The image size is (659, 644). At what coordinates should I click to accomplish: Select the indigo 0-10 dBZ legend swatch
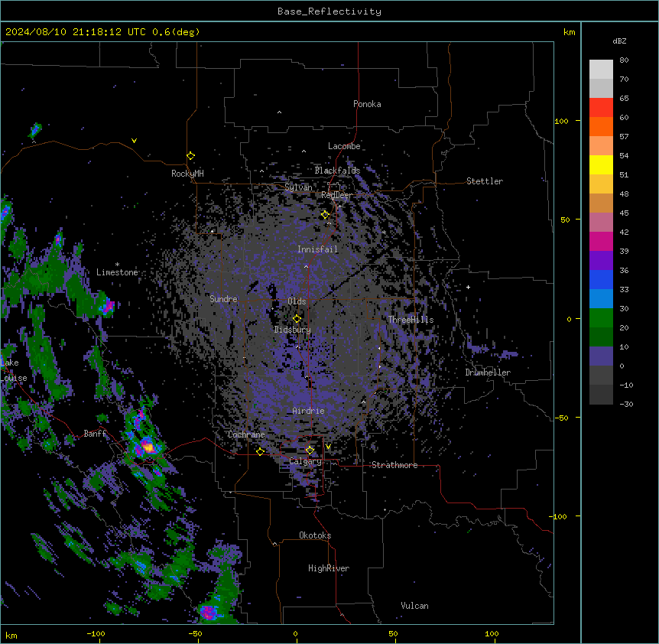click(601, 356)
